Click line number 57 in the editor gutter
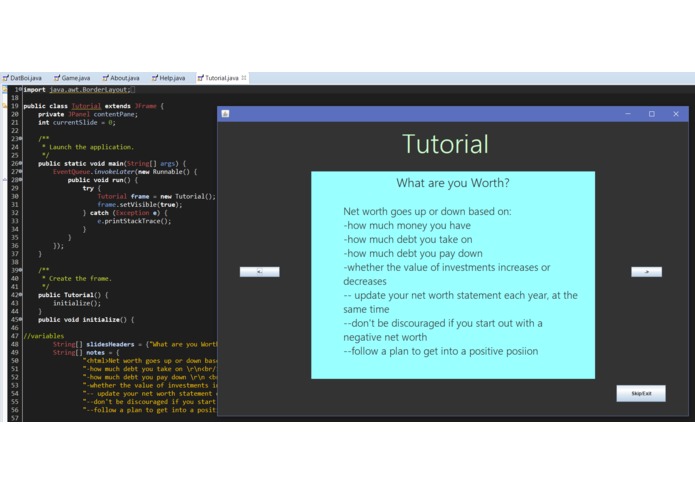 [15, 418]
